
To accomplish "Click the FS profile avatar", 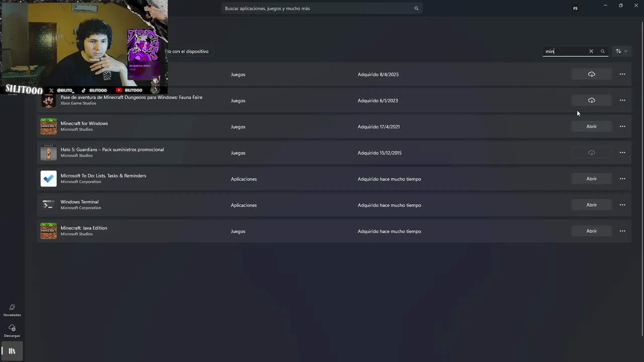I will [x=575, y=8].
